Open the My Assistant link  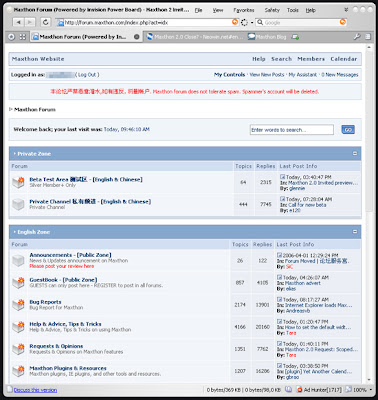point(303,75)
